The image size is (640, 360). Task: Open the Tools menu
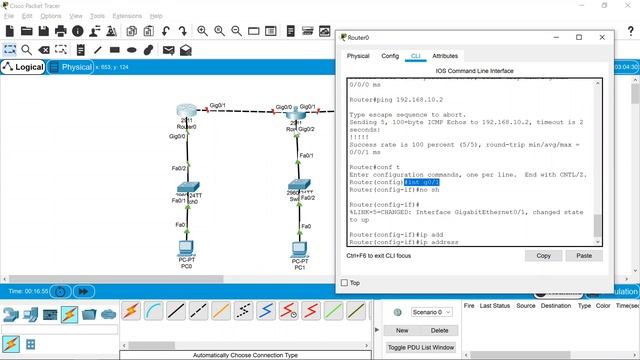97,16
